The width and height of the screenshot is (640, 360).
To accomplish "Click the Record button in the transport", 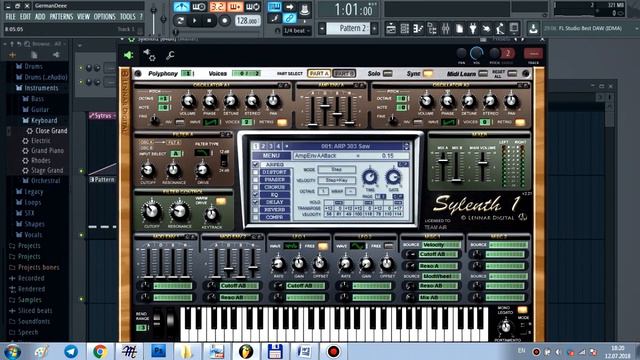I will [224, 20].
